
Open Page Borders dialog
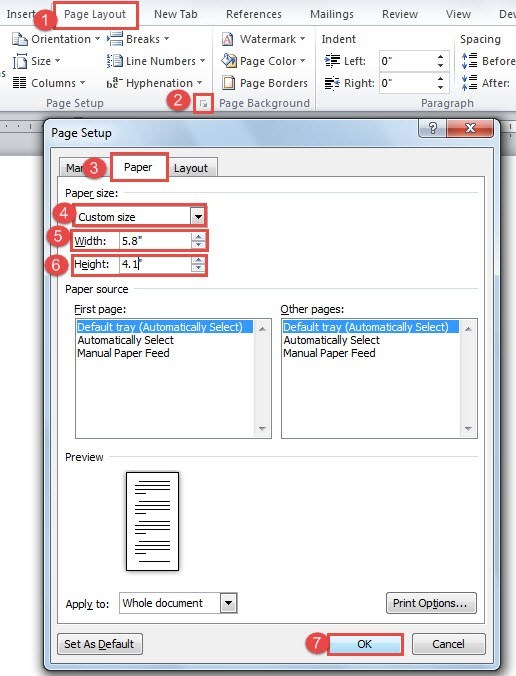(265, 83)
